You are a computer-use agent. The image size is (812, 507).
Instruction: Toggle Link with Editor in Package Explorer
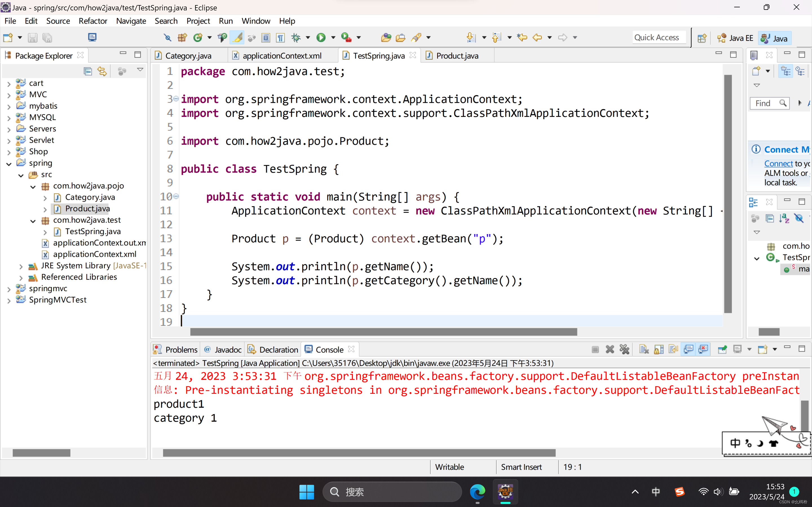pos(102,71)
